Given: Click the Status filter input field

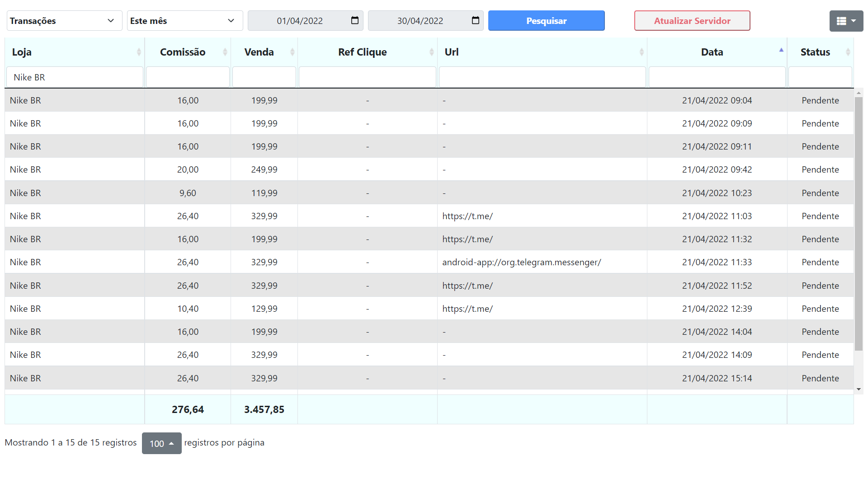Looking at the screenshot, I should point(820,77).
